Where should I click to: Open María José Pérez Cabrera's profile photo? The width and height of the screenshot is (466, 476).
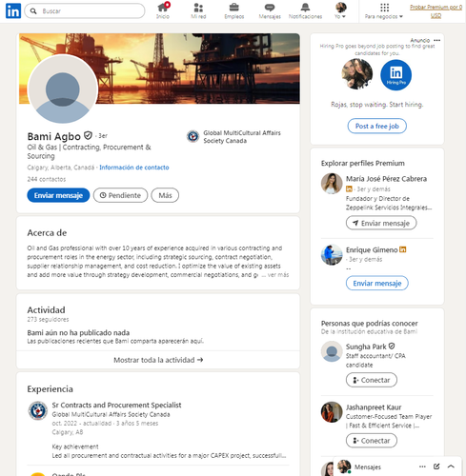(332, 184)
